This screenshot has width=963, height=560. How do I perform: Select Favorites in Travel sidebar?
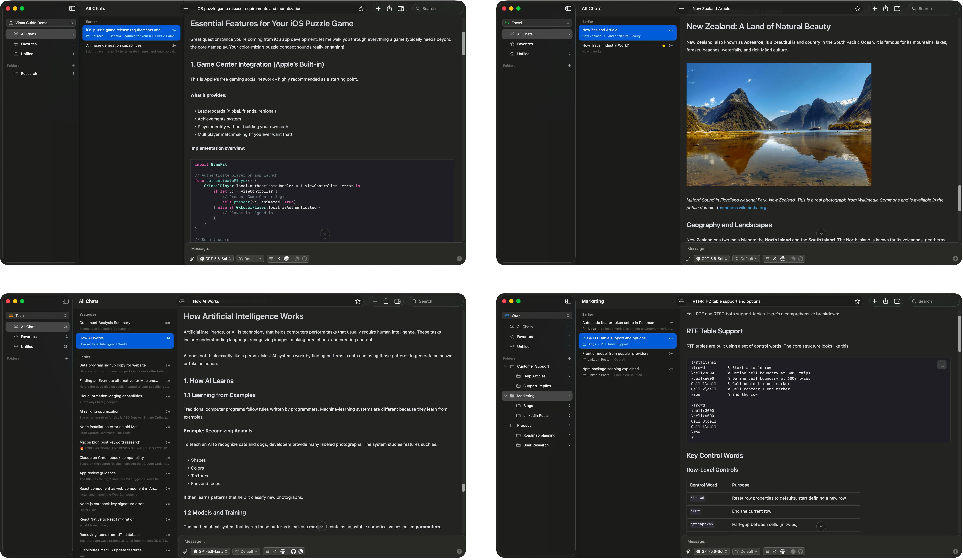(x=537, y=44)
